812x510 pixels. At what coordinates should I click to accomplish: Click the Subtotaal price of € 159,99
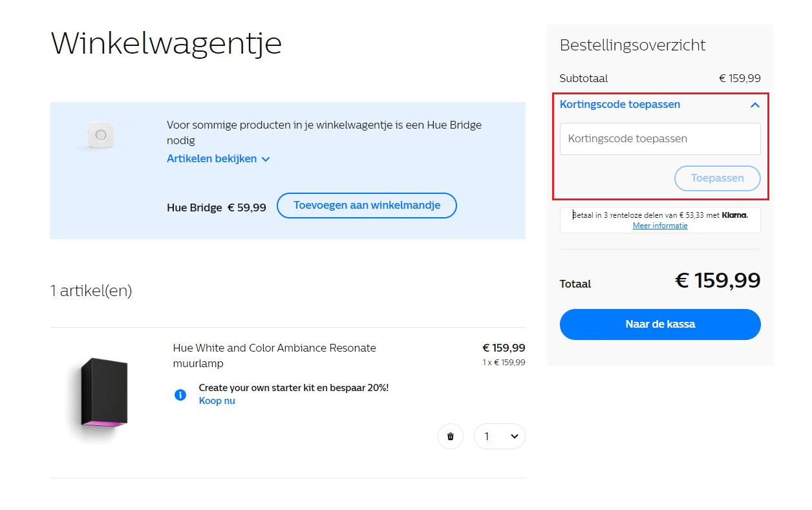(x=740, y=78)
